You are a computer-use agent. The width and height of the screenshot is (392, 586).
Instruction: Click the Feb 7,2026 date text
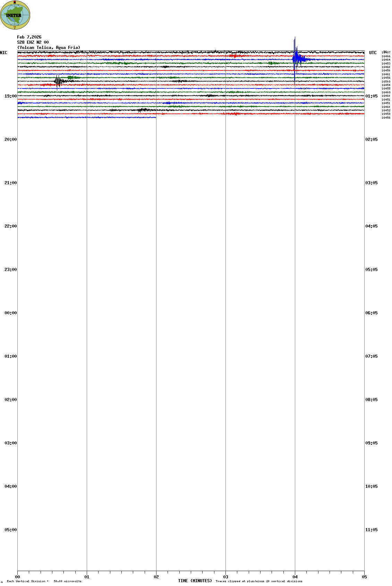click(x=29, y=37)
